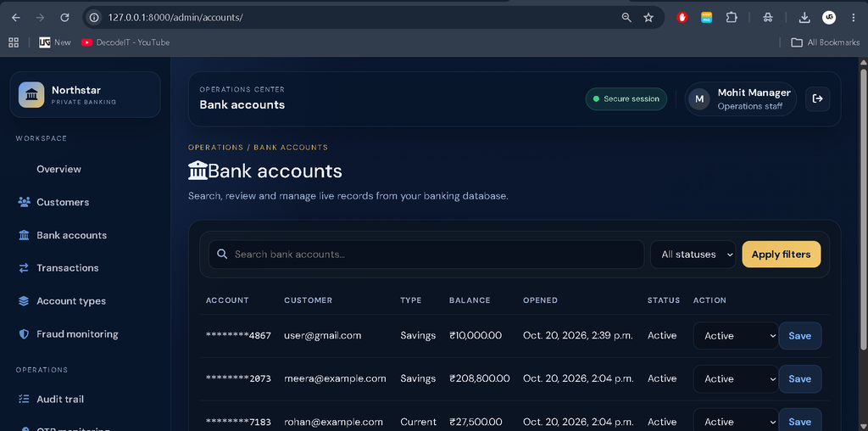This screenshot has height=431, width=868.
Task: Click the zoom magnifier icon in address bar
Action: tap(626, 18)
